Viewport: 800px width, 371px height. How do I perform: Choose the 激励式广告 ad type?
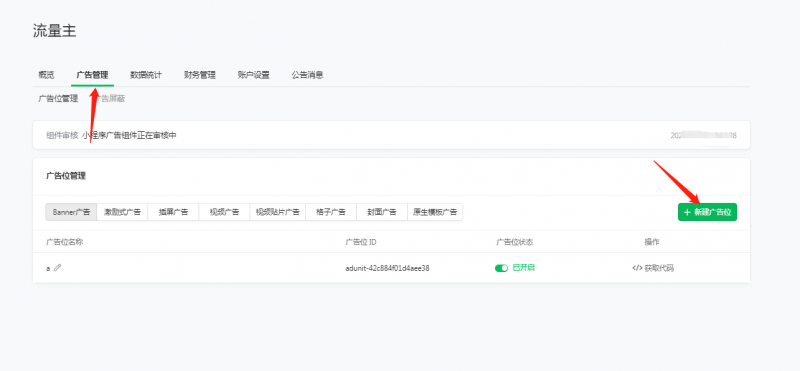tap(122, 212)
